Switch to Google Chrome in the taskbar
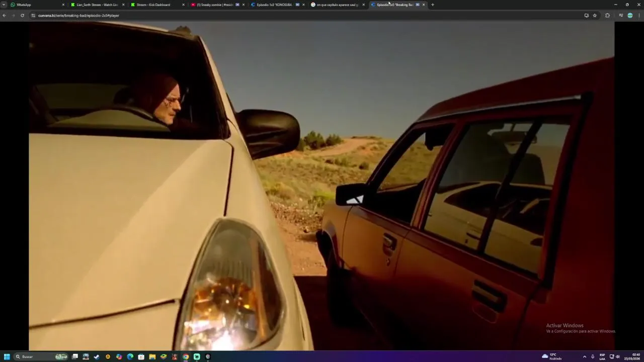Image resolution: width=644 pixels, height=362 pixels. click(186, 356)
